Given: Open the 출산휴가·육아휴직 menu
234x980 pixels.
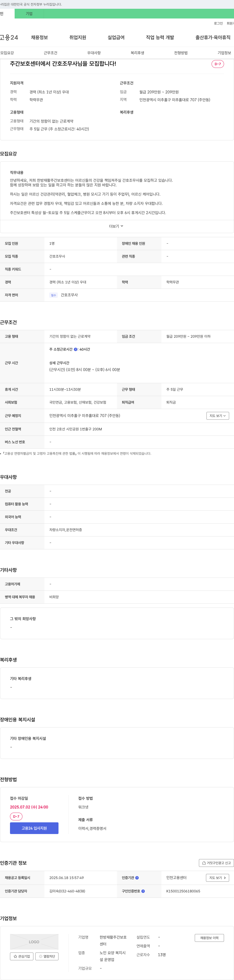Looking at the screenshot, I should click(x=213, y=37).
